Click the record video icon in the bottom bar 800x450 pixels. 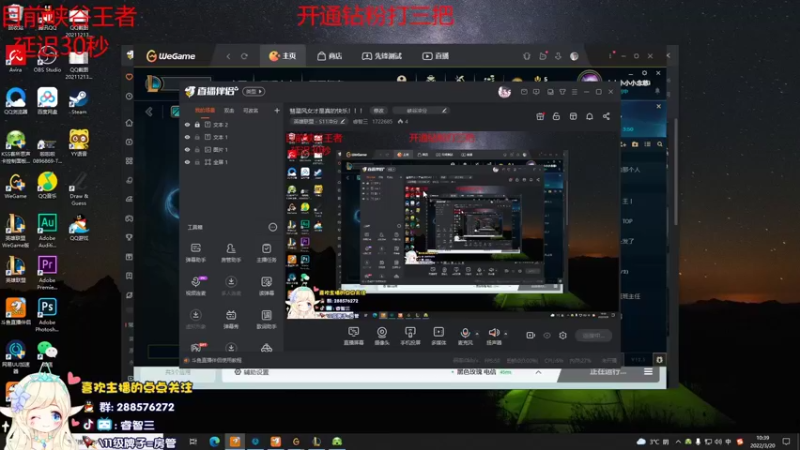pos(531,335)
